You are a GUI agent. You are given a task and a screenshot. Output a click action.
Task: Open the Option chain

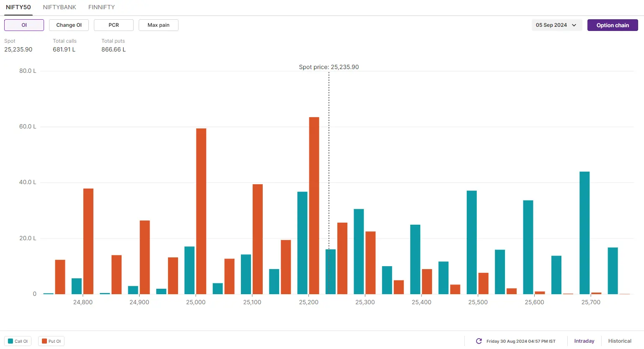613,25
